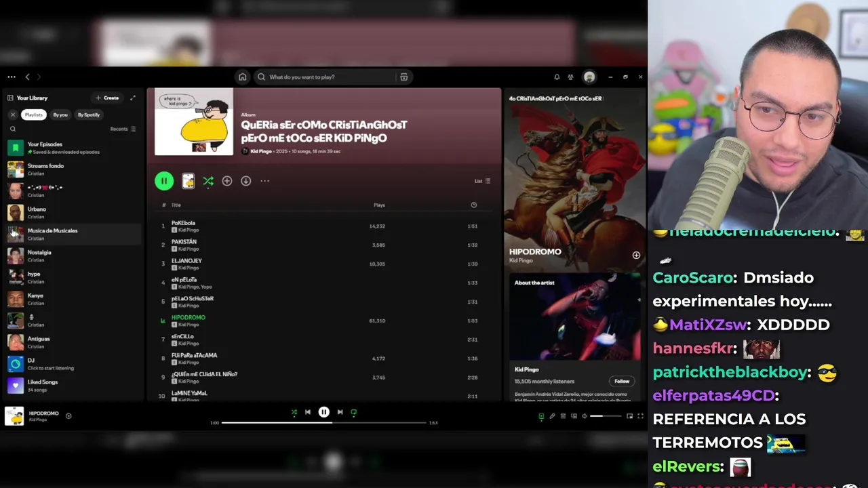Open the Recents sort dropdown

tap(123, 129)
